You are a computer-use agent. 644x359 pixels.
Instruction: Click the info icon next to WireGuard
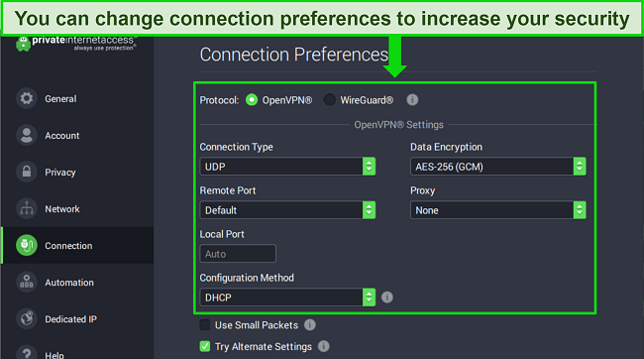pyautogui.click(x=412, y=100)
